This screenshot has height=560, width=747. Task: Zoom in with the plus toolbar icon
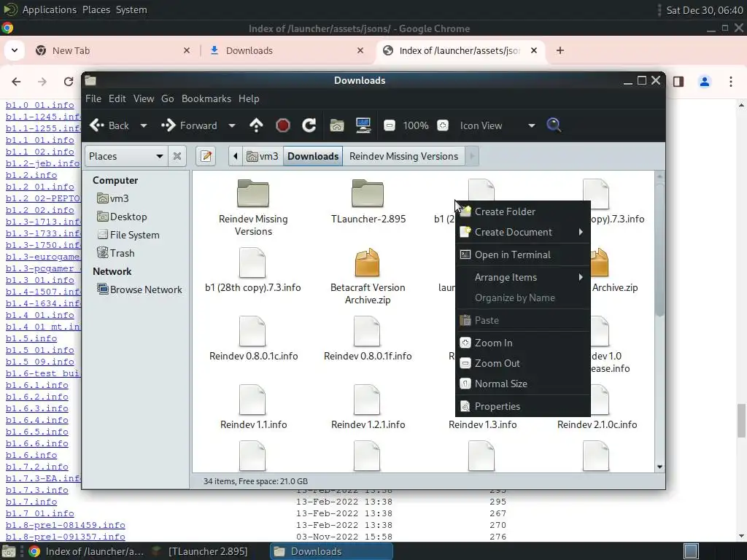443,125
